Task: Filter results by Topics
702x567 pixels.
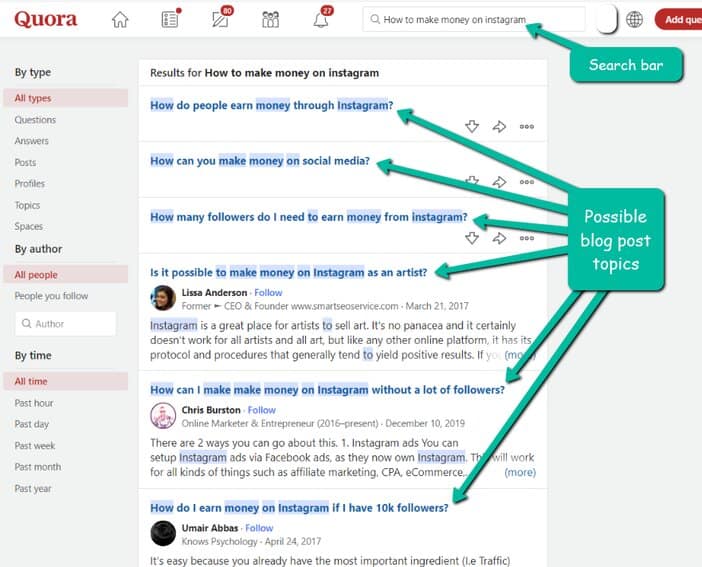Action: coord(27,205)
